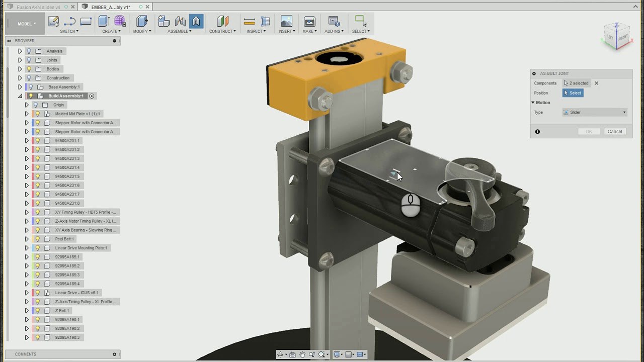The image size is (644, 362).
Task: Open the Create Form sculpt tool icon
Action: tap(120, 21)
